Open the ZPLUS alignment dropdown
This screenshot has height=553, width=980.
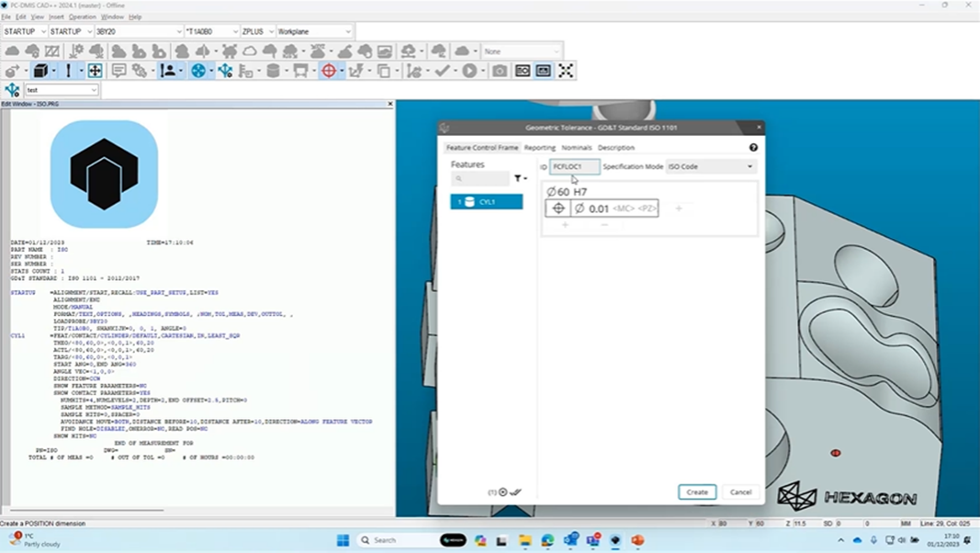(x=257, y=30)
